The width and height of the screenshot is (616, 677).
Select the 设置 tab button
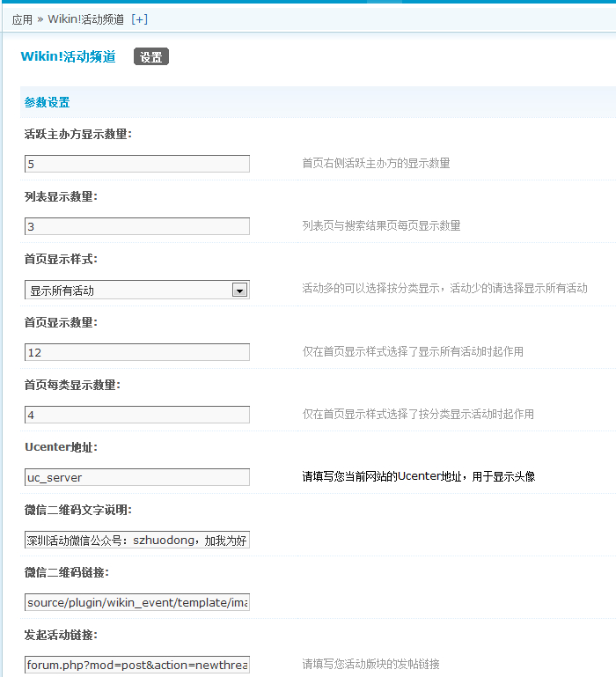tap(151, 56)
